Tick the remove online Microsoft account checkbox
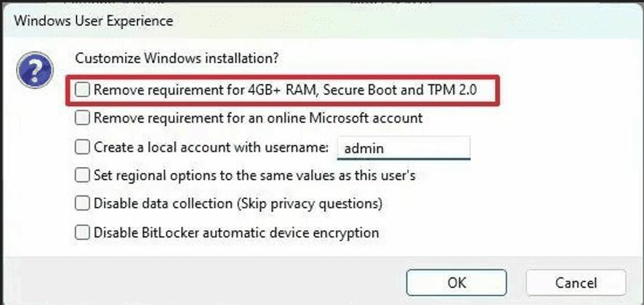 [x=83, y=118]
